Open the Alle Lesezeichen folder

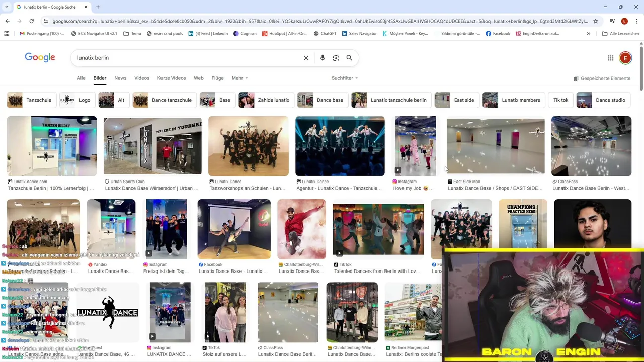tap(620, 34)
